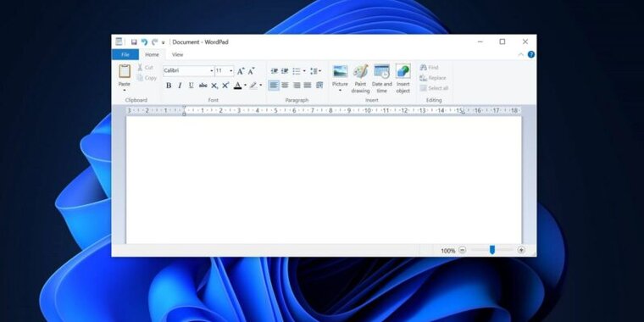Image resolution: width=644 pixels, height=322 pixels.
Task: Maximize the WordPad window
Action: coord(502,42)
